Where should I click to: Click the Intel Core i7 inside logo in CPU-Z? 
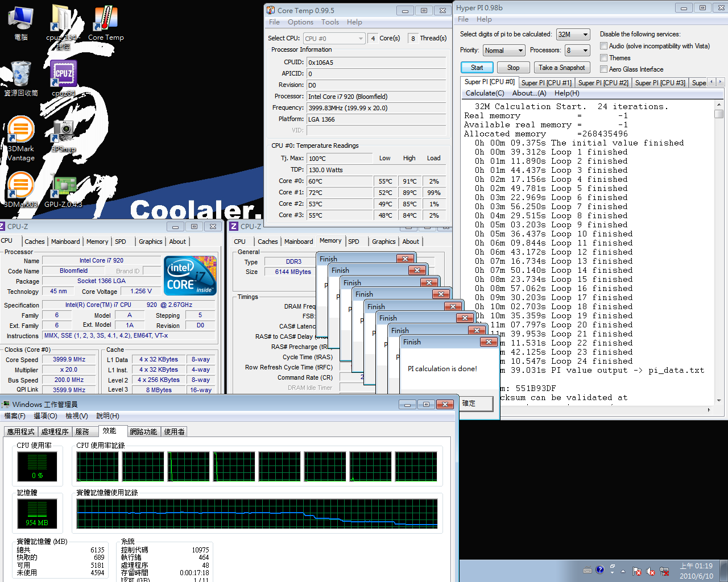[191, 276]
